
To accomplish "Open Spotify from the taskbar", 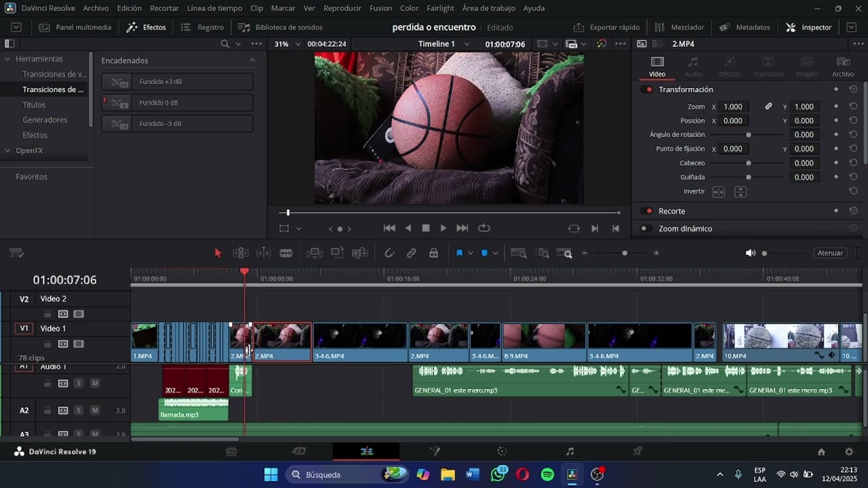I will pos(547,474).
